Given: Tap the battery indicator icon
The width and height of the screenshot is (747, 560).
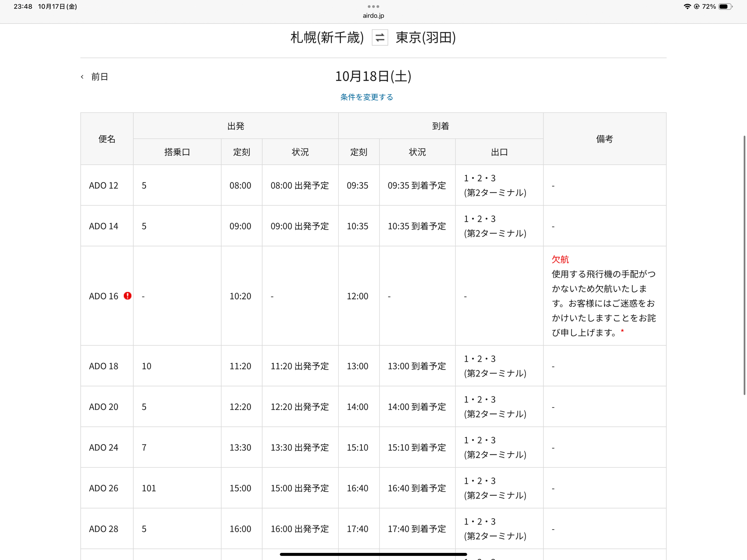Looking at the screenshot, I should click(x=725, y=6).
